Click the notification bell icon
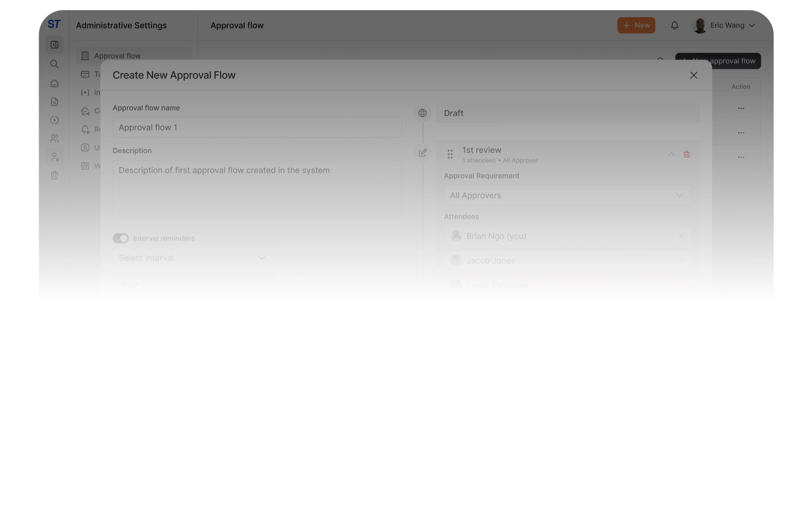 [675, 25]
